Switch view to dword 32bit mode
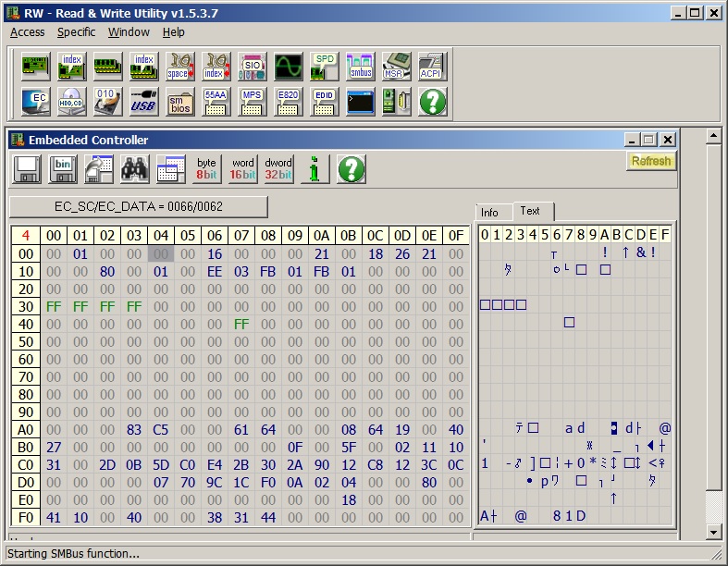Screen dimensions: 728x566 (278, 169)
